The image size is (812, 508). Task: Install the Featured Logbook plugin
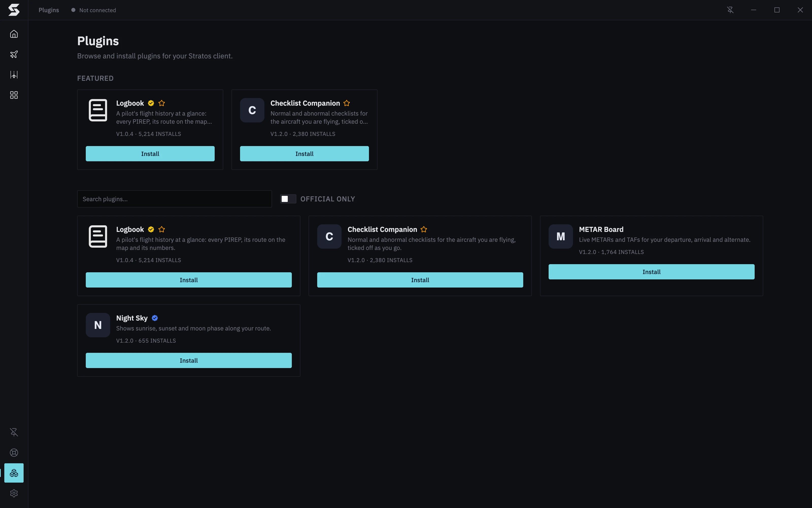pyautogui.click(x=150, y=153)
